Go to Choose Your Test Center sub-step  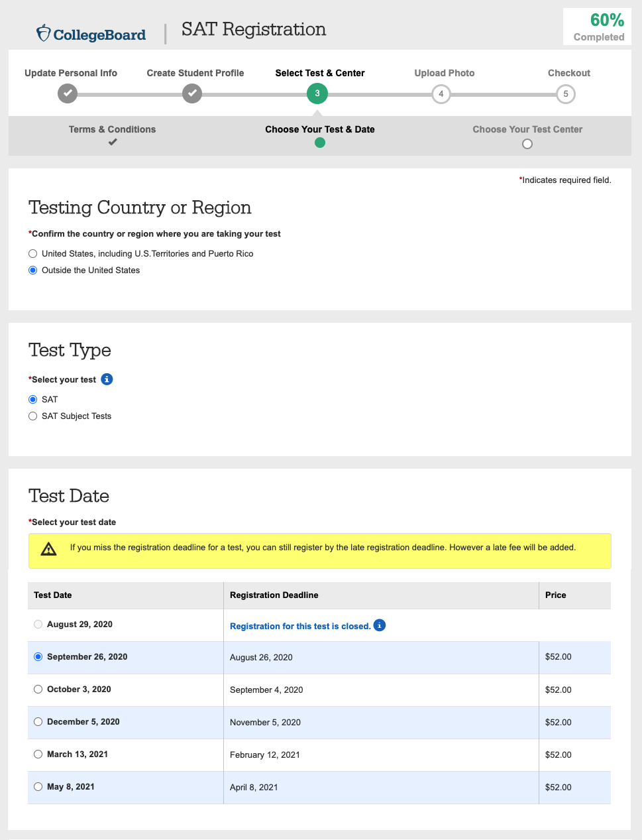[x=527, y=130]
